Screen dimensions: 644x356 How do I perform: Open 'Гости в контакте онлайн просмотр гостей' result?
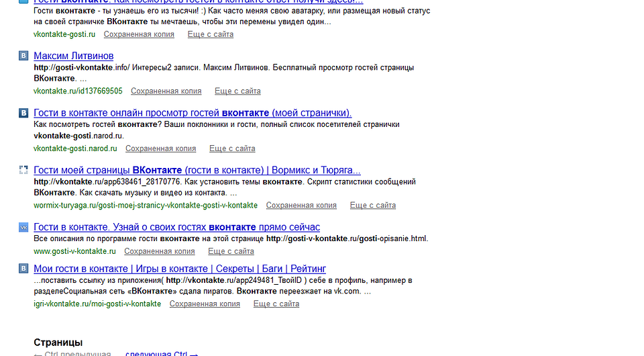pyautogui.click(x=193, y=113)
